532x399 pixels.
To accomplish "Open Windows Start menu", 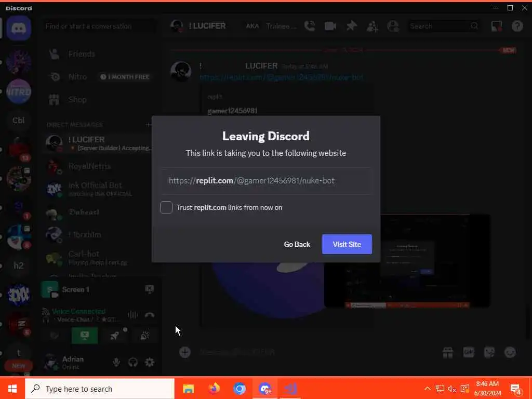I will pyautogui.click(x=12, y=389).
